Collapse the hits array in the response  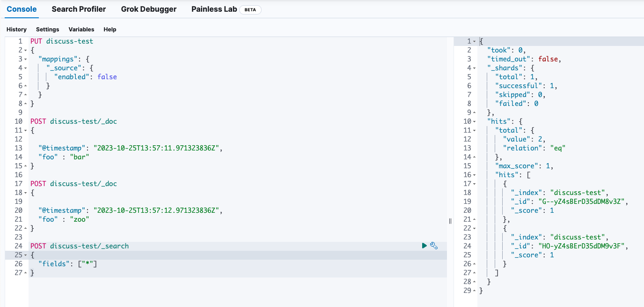tap(474, 174)
